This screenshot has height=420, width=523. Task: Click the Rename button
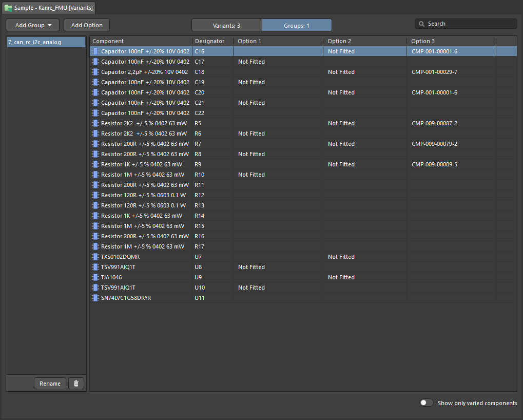pos(50,384)
